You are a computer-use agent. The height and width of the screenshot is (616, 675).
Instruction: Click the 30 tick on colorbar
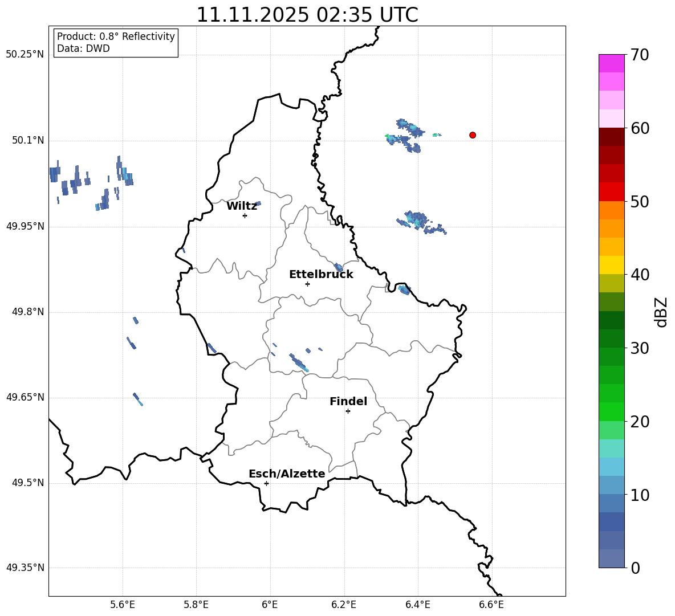(x=639, y=348)
